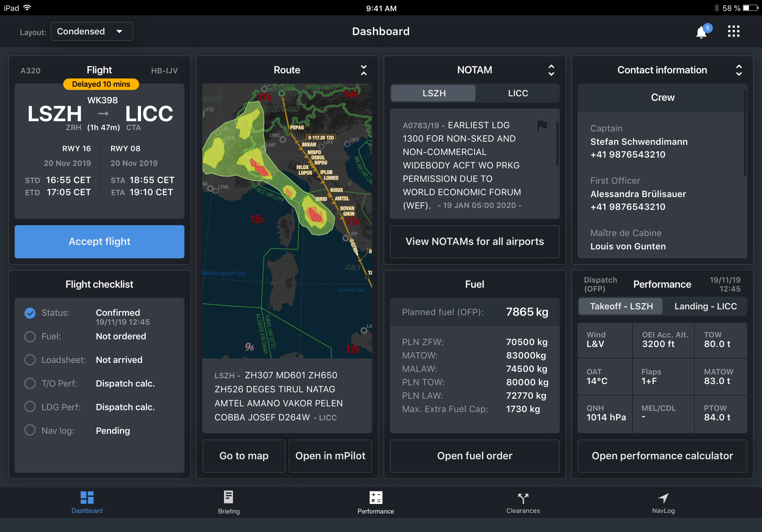Open the notifications bell icon

(701, 32)
